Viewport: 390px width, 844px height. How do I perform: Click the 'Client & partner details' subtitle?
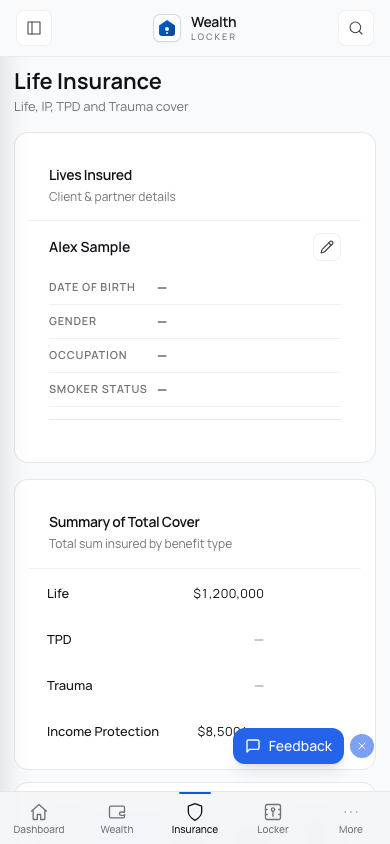click(x=112, y=196)
